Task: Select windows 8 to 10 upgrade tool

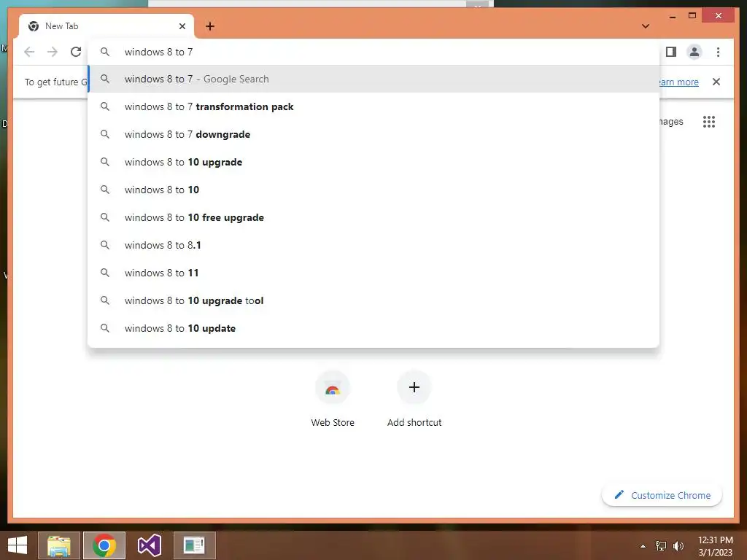Action: tap(374, 300)
